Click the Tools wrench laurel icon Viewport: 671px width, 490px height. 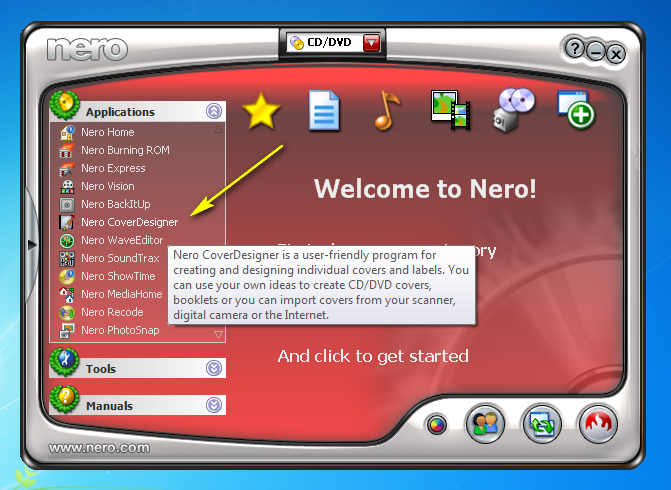tap(65, 362)
